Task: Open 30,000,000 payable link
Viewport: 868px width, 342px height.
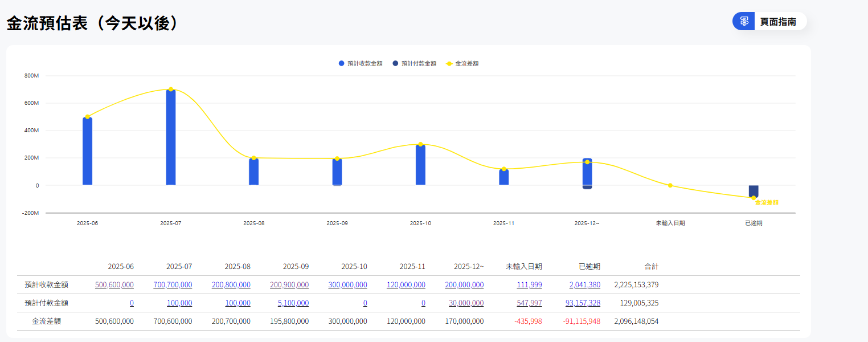Action: (x=466, y=303)
